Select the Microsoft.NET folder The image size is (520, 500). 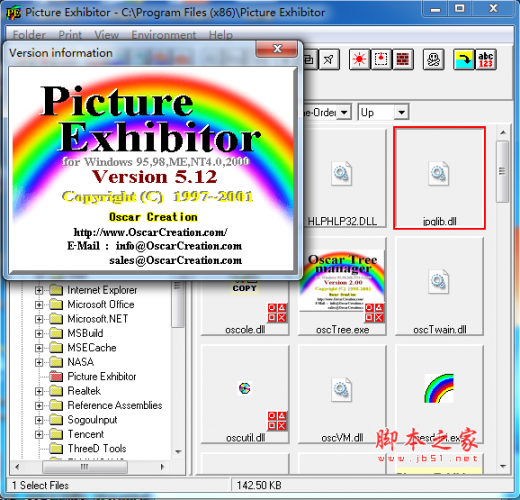coord(98,319)
